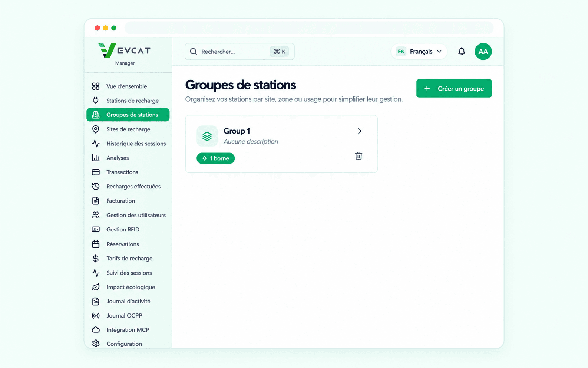588x368 pixels.
Task: Click the ⌘ K shortcut badge
Action: point(280,52)
